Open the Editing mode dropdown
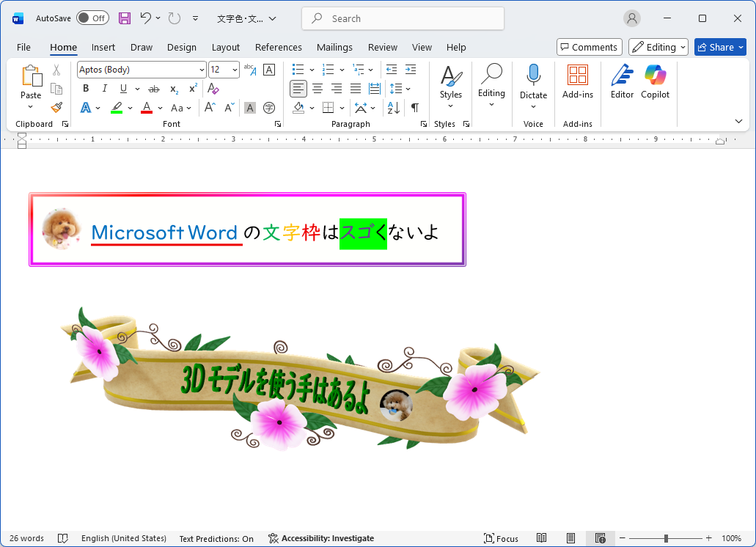Viewport: 756px width, 547px height. [658, 48]
